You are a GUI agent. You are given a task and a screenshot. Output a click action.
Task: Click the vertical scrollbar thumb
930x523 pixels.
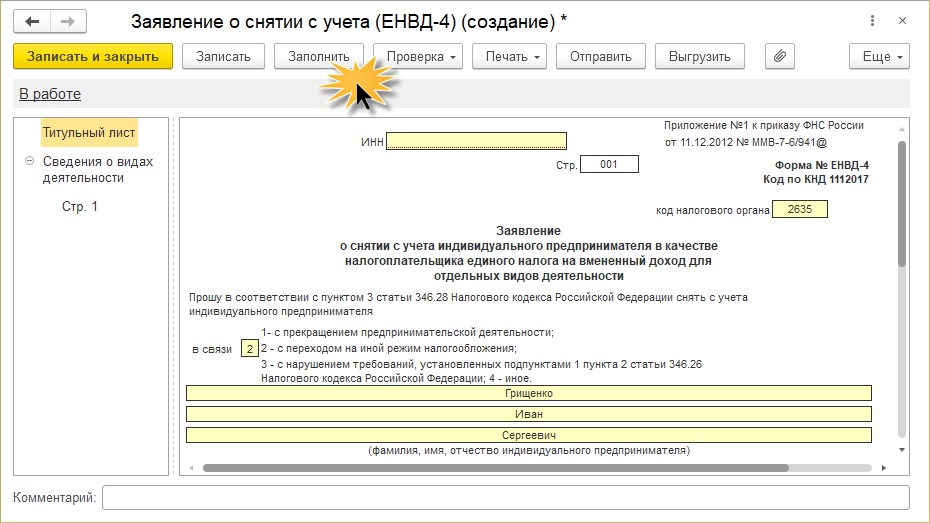point(902,203)
